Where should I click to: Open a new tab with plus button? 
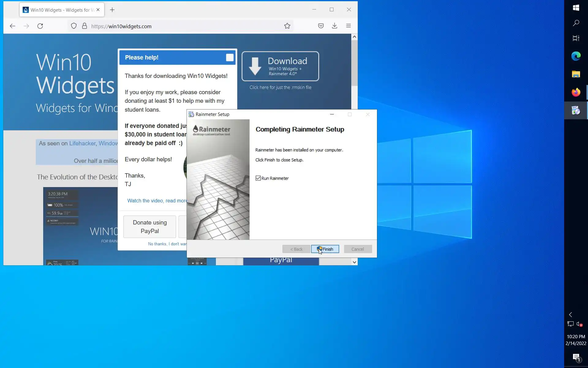[112, 10]
